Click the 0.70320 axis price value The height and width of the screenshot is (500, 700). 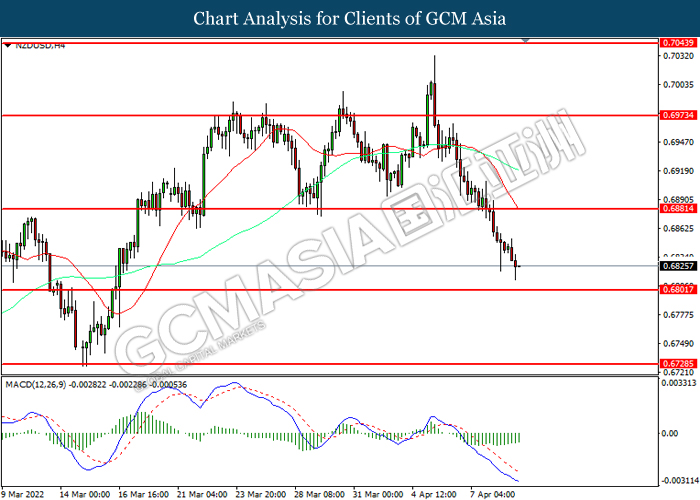pos(678,56)
